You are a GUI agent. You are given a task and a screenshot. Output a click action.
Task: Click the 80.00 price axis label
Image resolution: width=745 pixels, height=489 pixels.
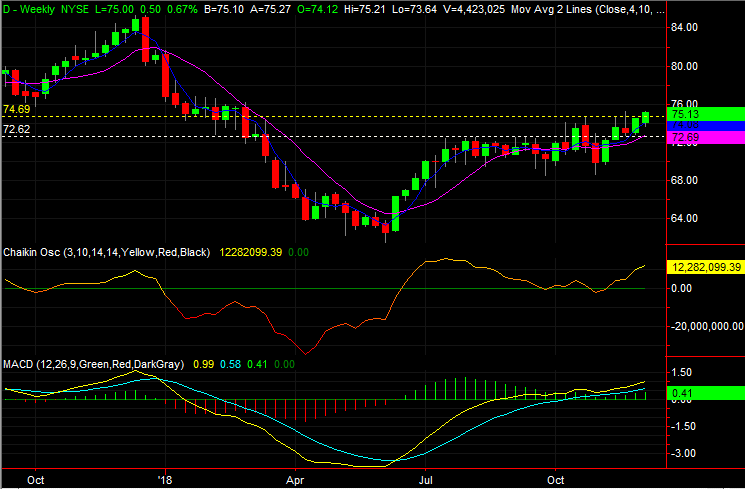(x=684, y=66)
